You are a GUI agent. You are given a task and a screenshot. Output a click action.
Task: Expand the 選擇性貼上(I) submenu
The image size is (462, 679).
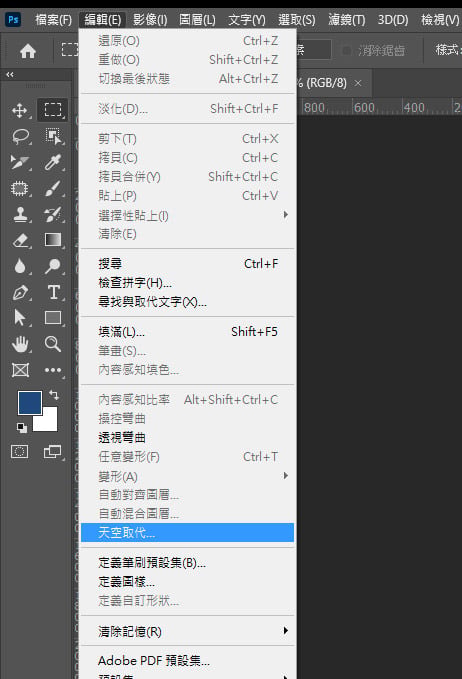(187, 215)
